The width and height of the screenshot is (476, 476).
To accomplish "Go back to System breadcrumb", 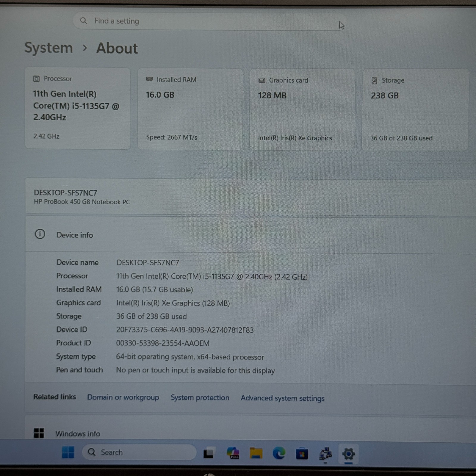I will (49, 48).
